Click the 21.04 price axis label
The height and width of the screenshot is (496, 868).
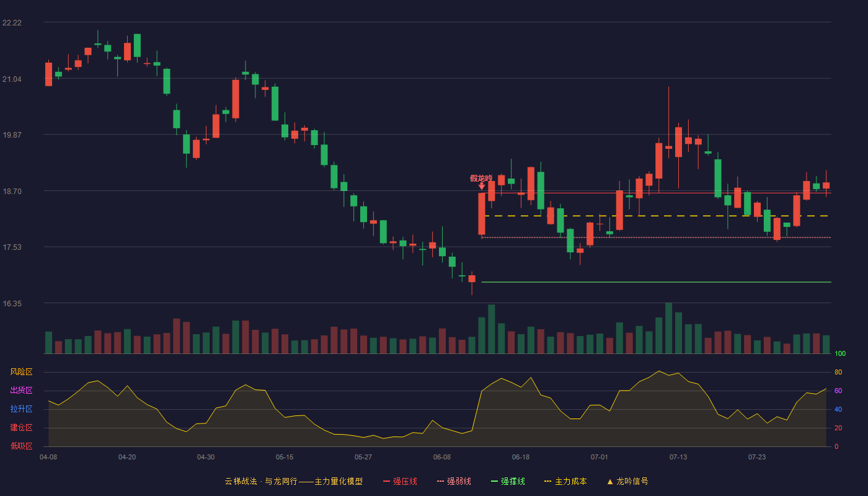pyautogui.click(x=12, y=79)
